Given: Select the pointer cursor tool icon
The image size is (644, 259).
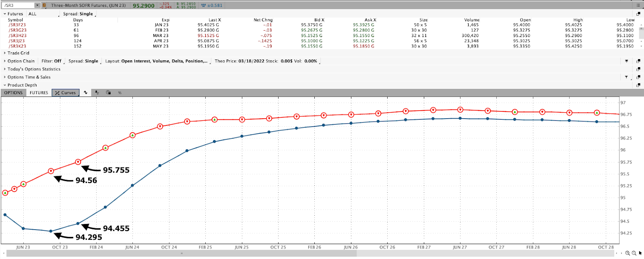Looking at the screenshot, I should 640,253.
